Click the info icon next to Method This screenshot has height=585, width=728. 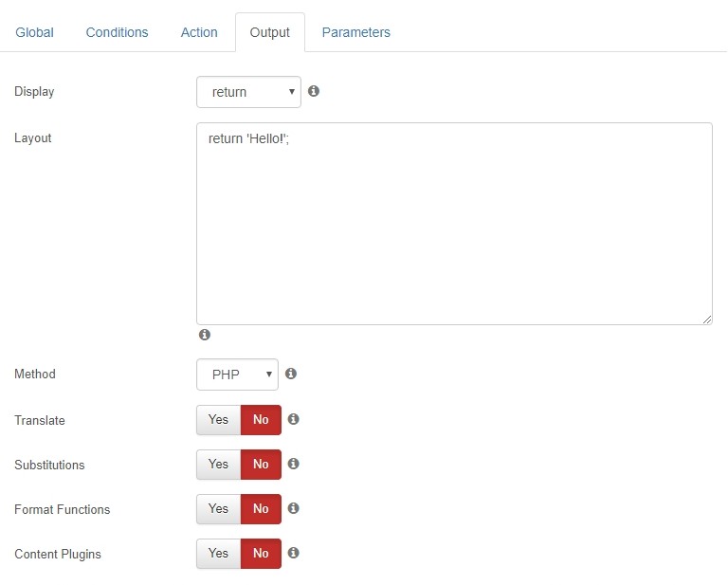[x=291, y=374]
